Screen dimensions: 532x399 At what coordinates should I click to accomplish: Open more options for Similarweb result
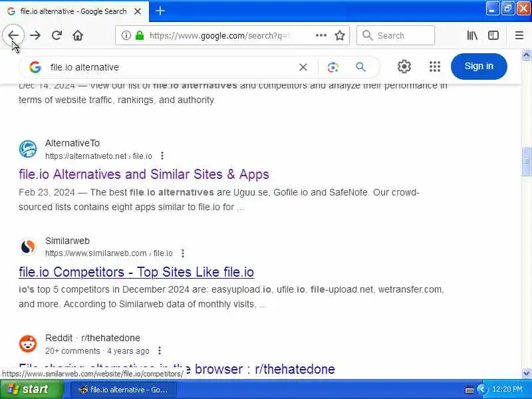click(182, 253)
